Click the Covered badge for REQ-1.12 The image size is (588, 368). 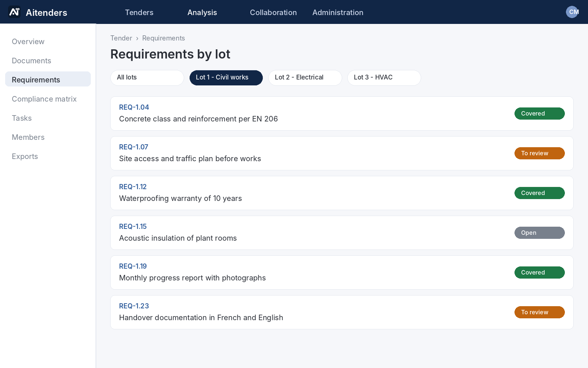539,193
